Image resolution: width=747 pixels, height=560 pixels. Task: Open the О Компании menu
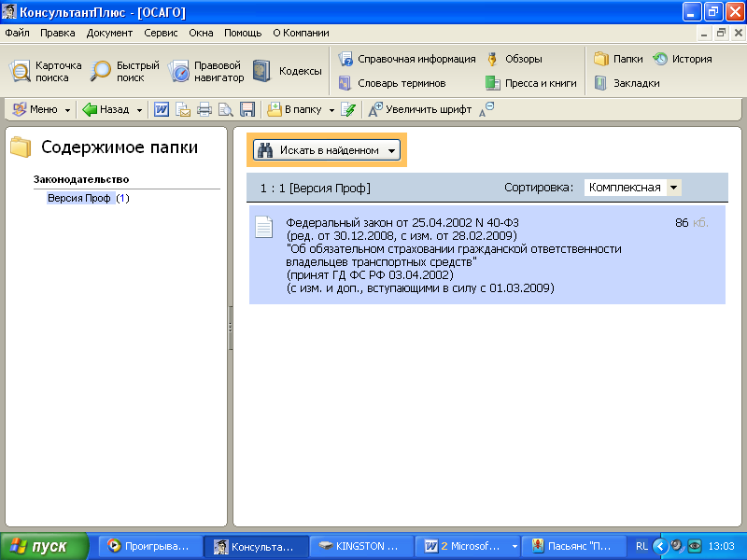[301, 33]
